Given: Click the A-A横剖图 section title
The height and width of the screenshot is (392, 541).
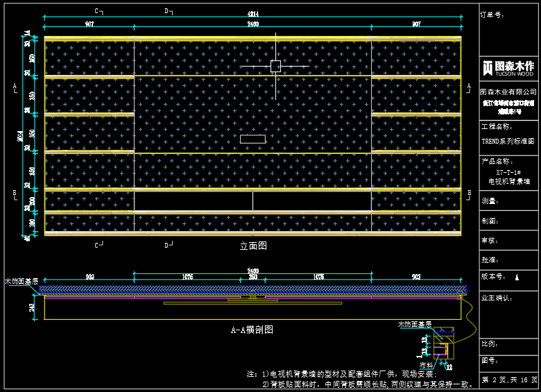Looking at the screenshot, I should pos(252,330).
